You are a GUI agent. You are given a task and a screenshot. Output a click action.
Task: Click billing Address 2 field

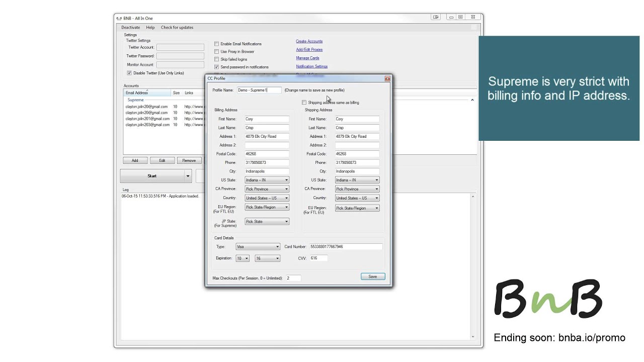(267, 145)
